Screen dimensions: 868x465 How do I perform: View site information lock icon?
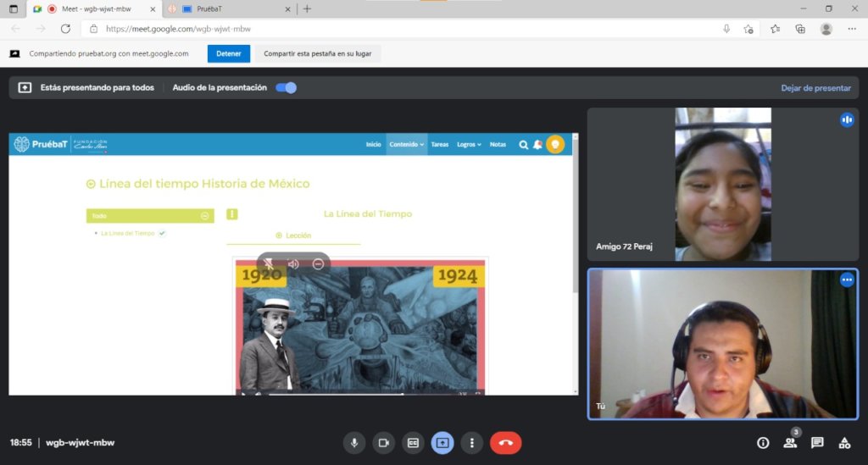[x=93, y=29]
